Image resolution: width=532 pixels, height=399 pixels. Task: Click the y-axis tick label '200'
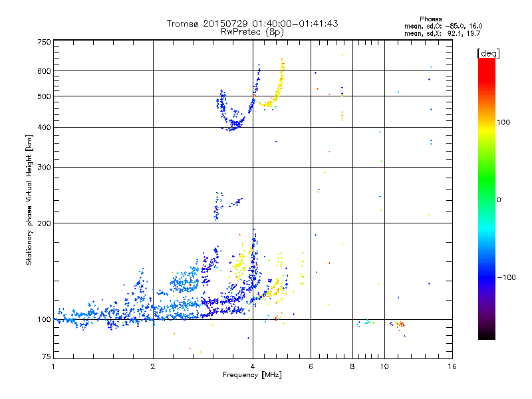click(45, 223)
